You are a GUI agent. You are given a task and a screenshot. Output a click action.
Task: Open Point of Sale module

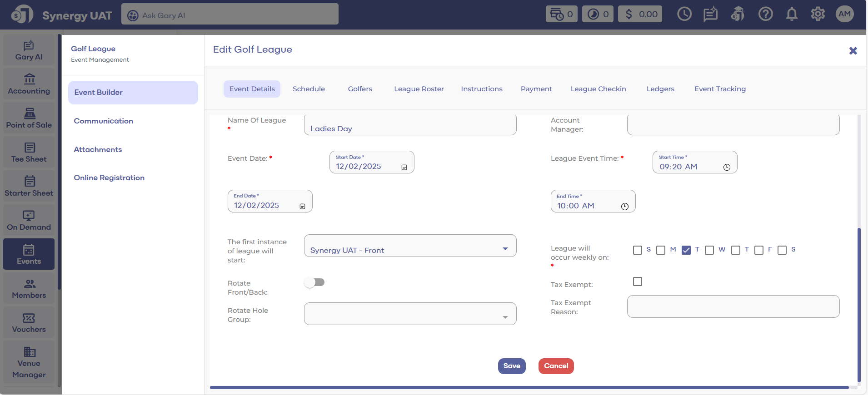(29, 118)
